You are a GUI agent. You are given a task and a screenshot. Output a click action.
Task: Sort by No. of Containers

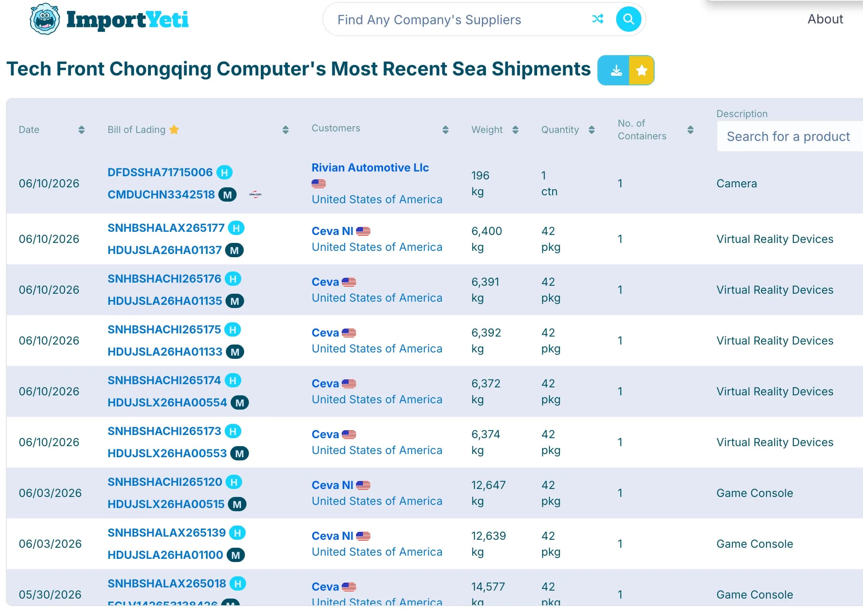click(690, 130)
